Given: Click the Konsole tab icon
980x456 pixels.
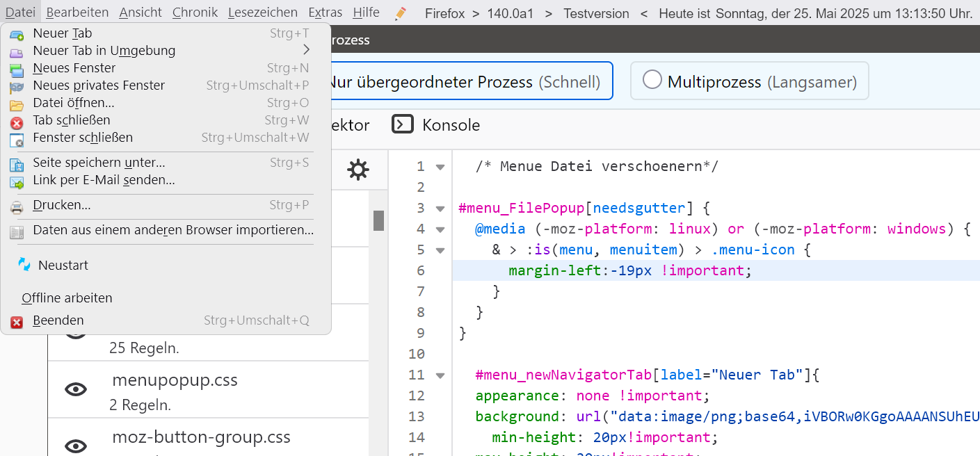Looking at the screenshot, I should click(x=403, y=124).
